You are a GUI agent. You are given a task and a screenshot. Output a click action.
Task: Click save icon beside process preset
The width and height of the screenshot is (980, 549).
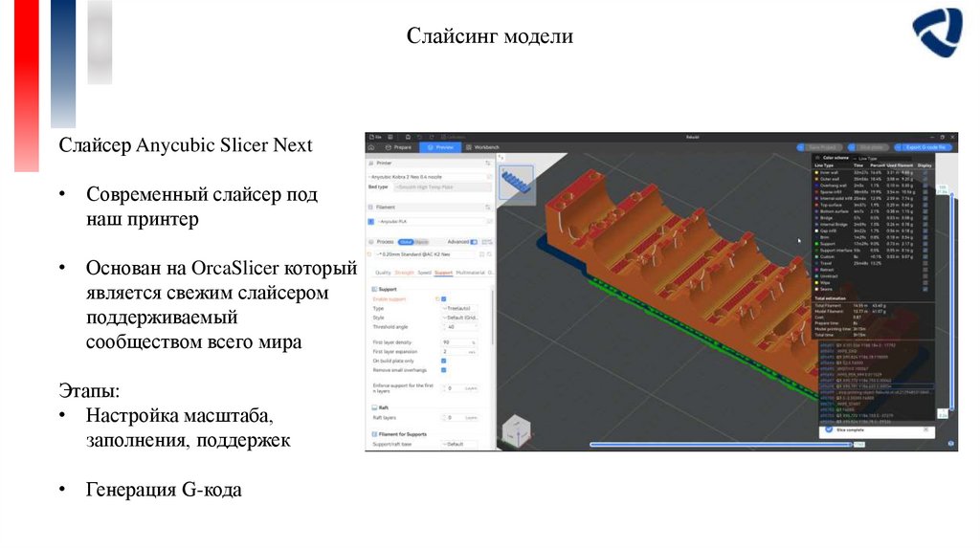482,254
